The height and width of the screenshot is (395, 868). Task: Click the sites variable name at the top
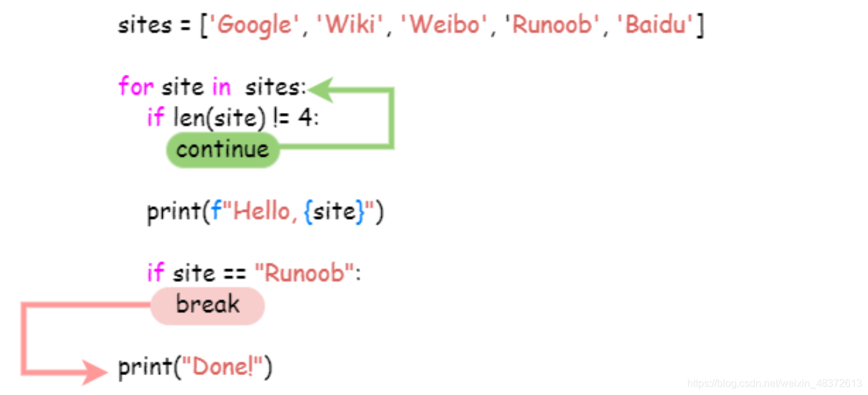145,26
